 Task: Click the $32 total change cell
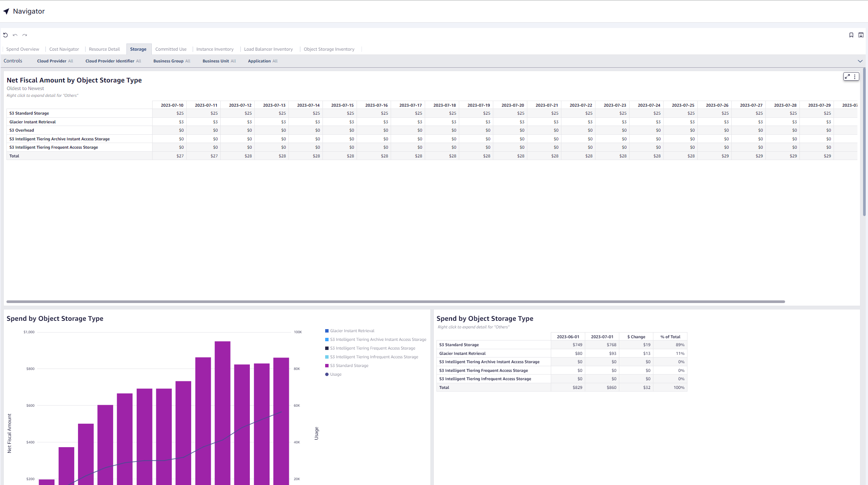click(636, 387)
